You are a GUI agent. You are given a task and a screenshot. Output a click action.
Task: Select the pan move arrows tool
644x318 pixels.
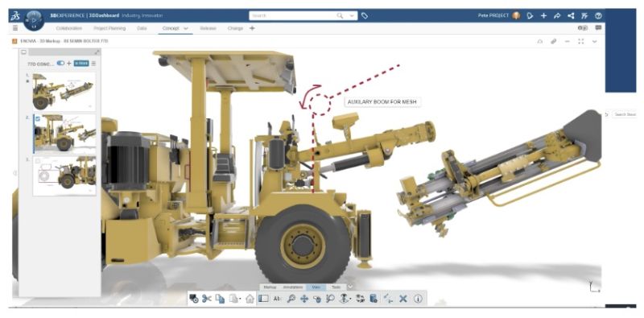pyautogui.click(x=304, y=299)
